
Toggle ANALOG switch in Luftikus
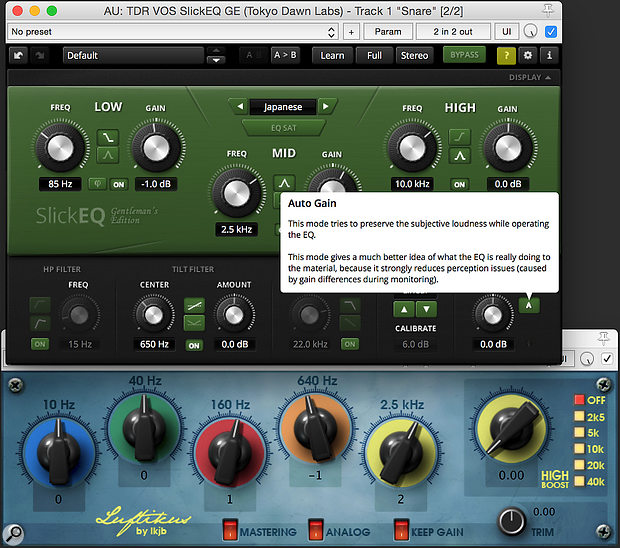click(316, 530)
